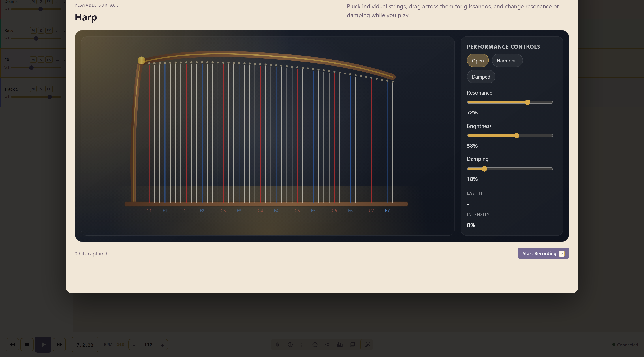Click the BPM value field showing 110

click(x=148, y=345)
